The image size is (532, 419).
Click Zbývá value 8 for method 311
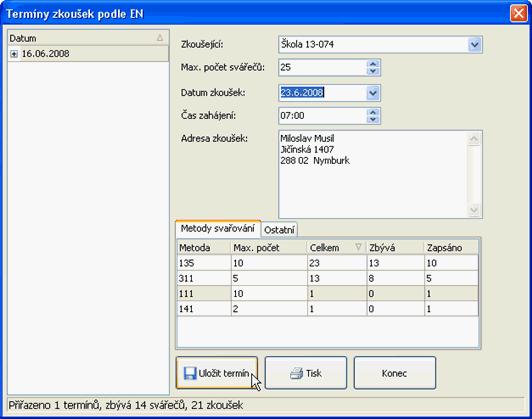point(395,278)
